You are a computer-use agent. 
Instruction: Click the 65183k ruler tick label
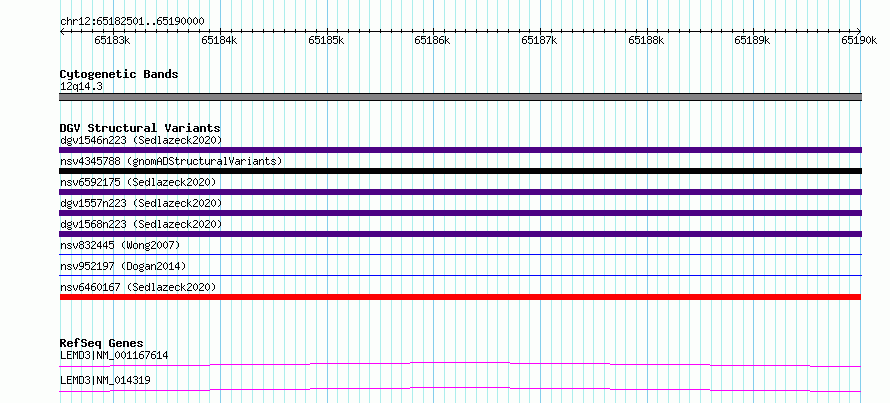[112, 40]
